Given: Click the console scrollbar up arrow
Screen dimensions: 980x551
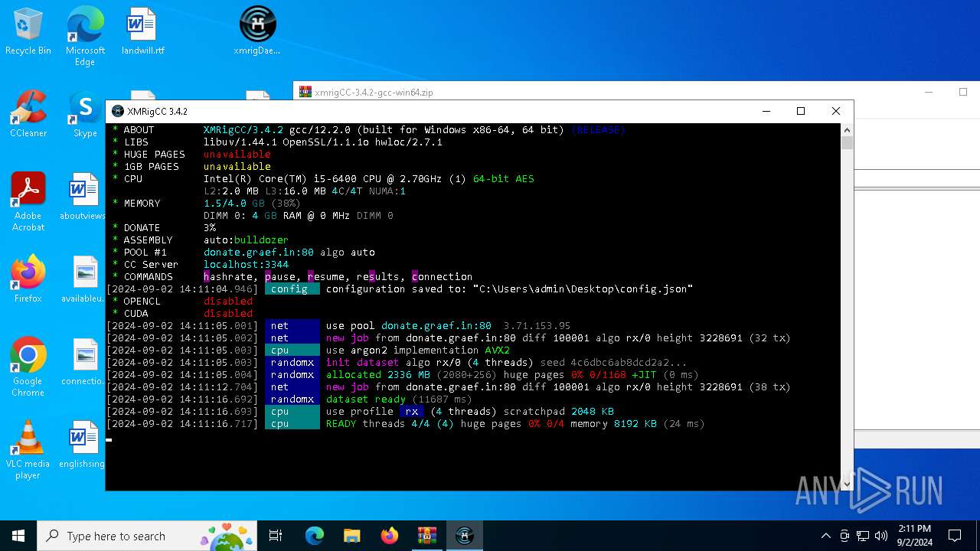Looking at the screenshot, I should (x=847, y=129).
